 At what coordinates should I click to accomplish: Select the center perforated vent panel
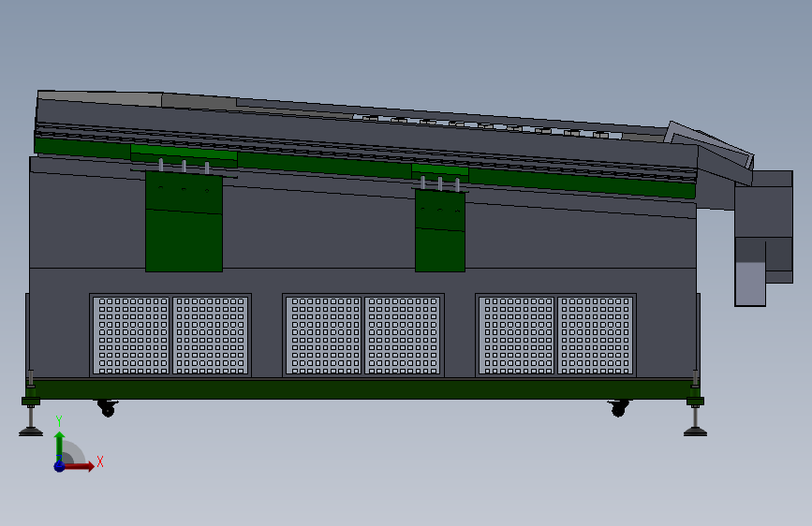click(x=363, y=335)
